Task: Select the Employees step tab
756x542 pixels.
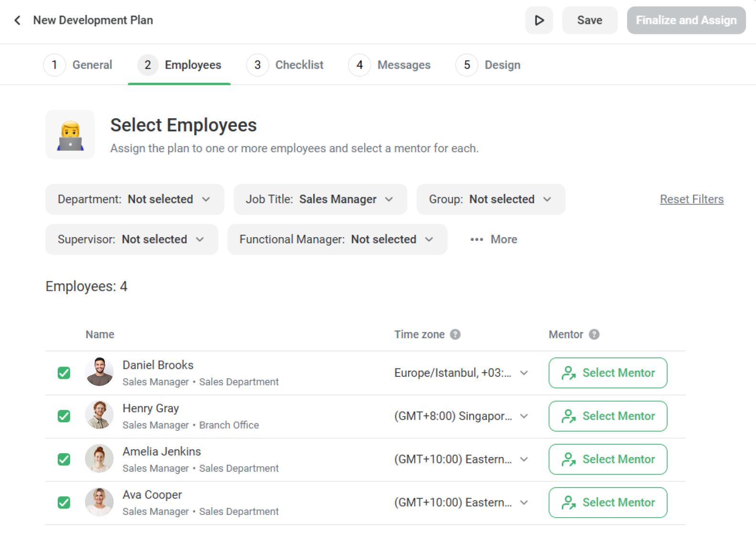Action: pos(179,65)
